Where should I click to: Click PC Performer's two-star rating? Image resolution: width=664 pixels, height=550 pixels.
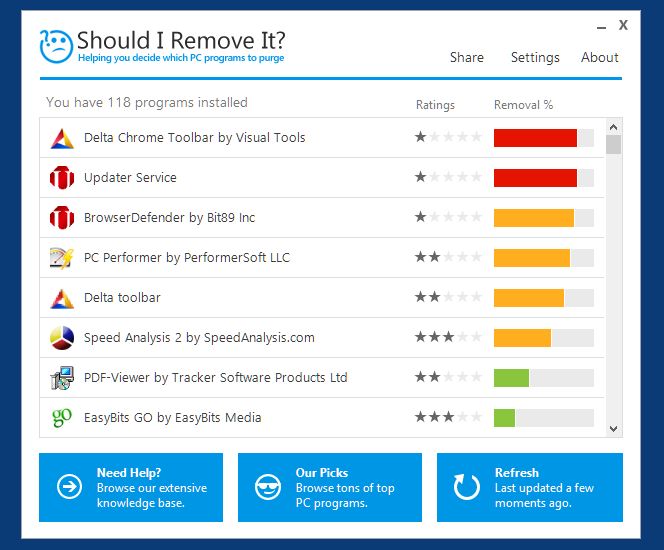click(x=448, y=257)
